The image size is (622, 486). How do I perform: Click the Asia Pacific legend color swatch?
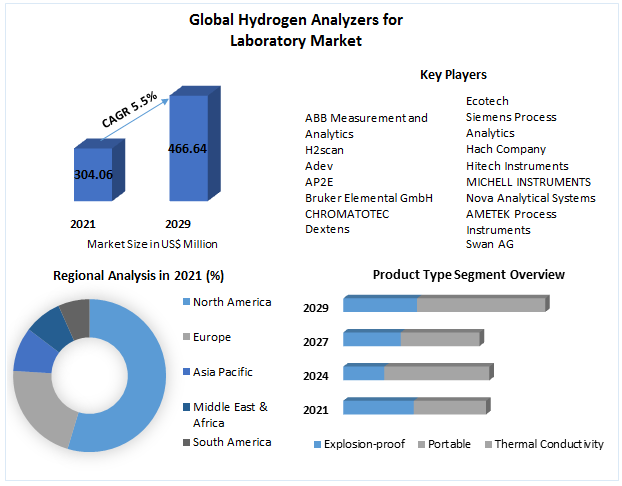click(x=186, y=373)
